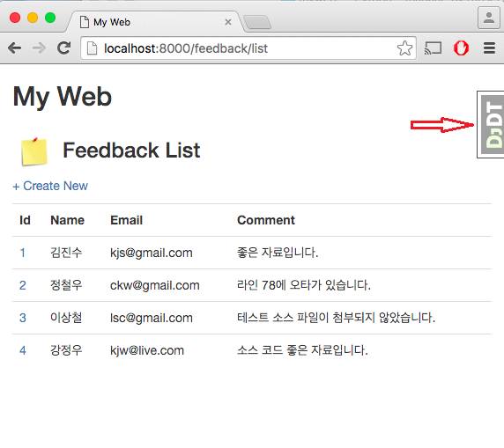Click the browser back arrow
This screenshot has width=504, height=448.
click(14, 48)
